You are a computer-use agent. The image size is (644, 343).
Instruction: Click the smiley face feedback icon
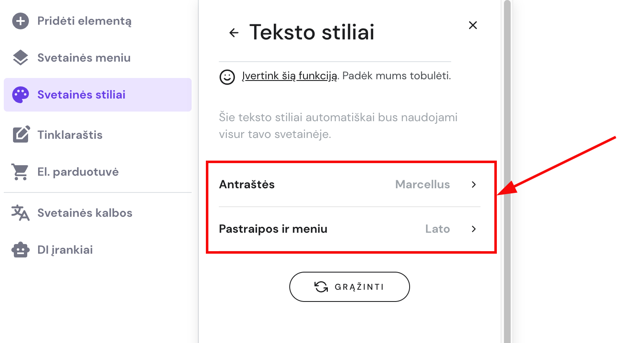coord(227,77)
